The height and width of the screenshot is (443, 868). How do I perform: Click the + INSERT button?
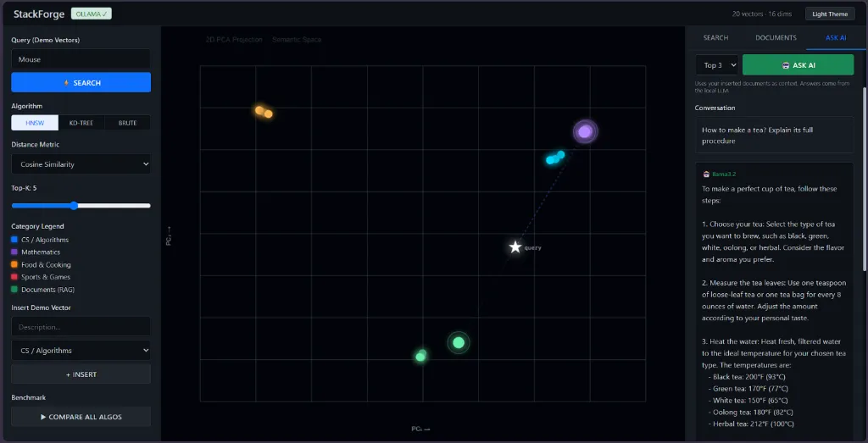tap(81, 374)
